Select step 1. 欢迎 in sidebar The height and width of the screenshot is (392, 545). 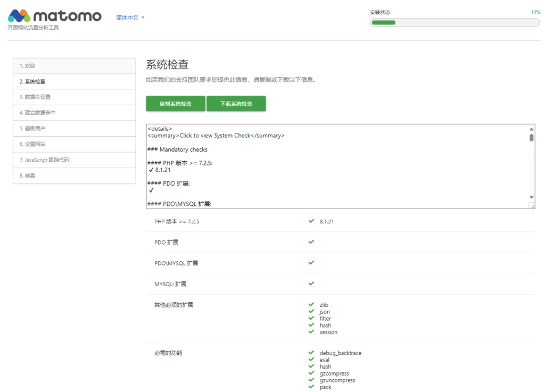click(x=74, y=66)
